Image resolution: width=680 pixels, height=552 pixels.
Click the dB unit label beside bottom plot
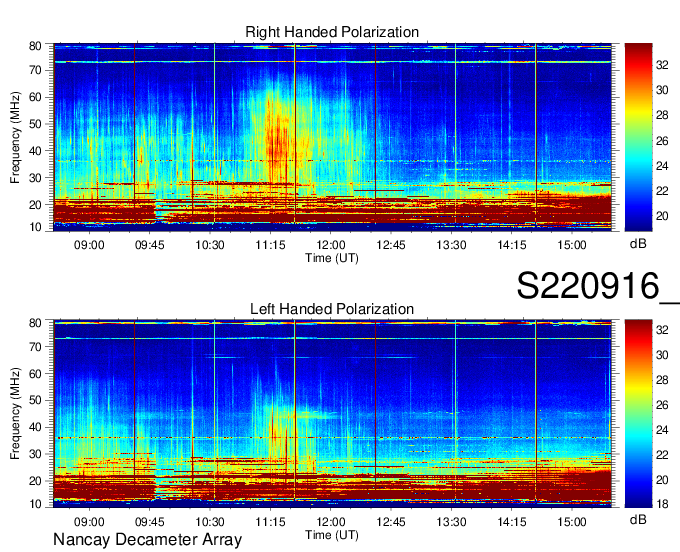point(638,519)
